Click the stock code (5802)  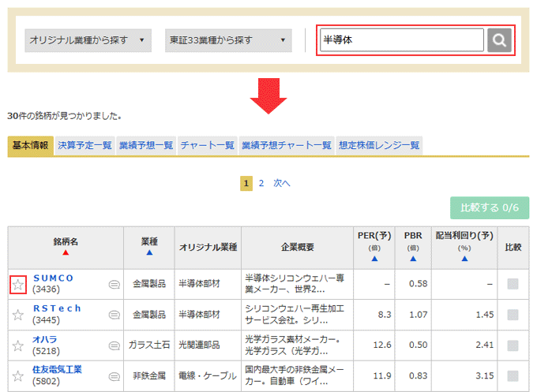46,382
